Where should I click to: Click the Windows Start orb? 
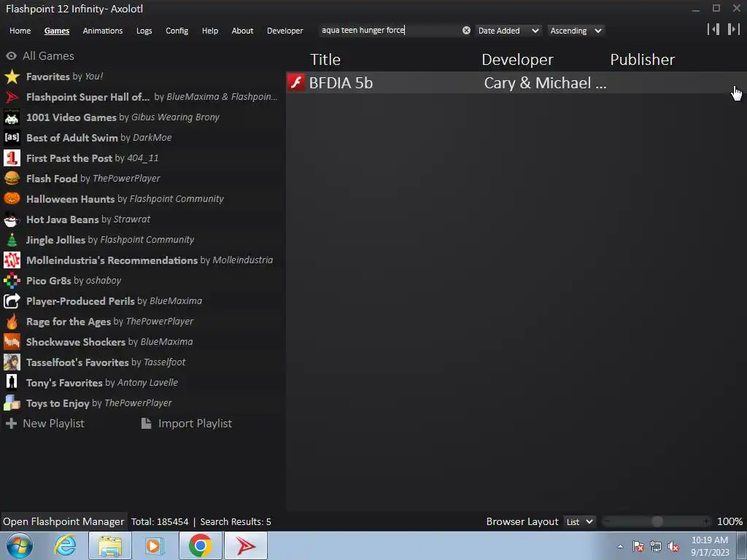[20, 545]
